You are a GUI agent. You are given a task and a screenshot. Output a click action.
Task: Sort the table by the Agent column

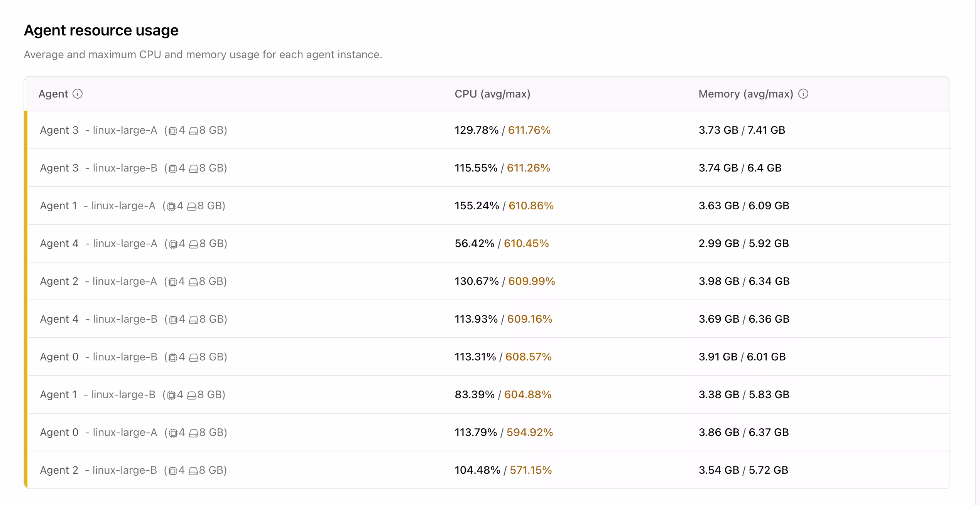pos(54,94)
